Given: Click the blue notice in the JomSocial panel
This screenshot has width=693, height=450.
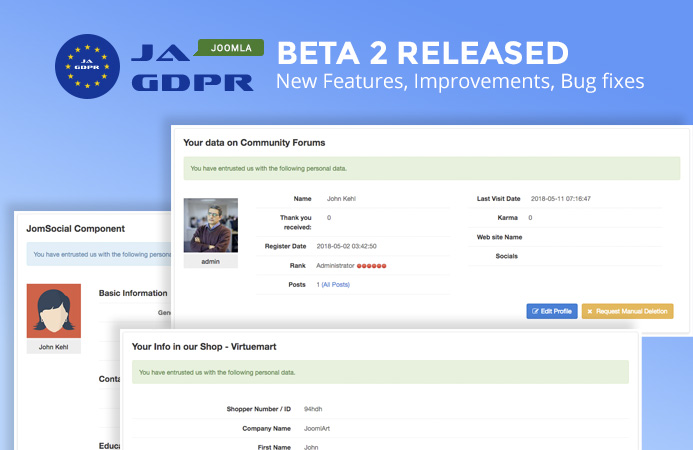Looking at the screenshot, I should [99, 254].
